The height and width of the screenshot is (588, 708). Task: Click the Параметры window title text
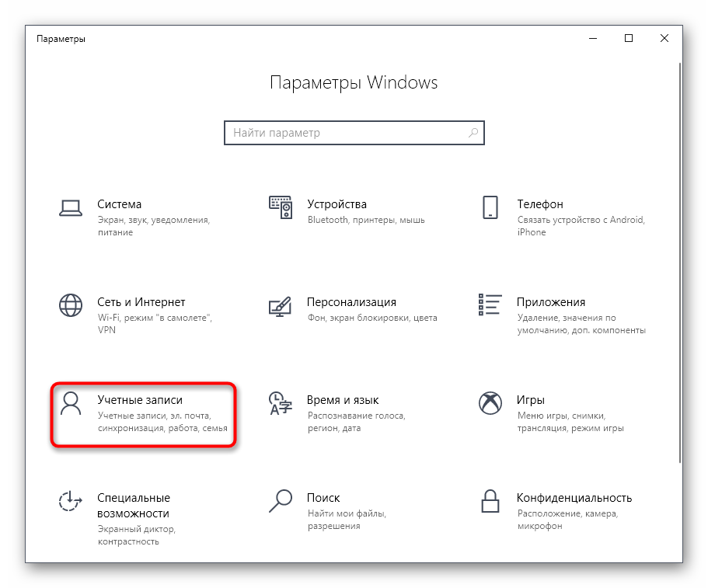click(61, 39)
